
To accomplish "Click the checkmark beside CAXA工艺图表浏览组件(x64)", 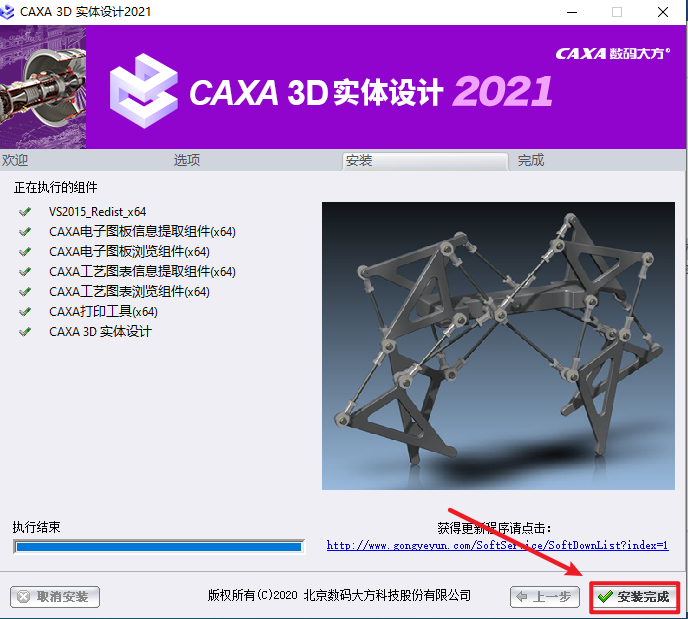I will pyautogui.click(x=25, y=292).
